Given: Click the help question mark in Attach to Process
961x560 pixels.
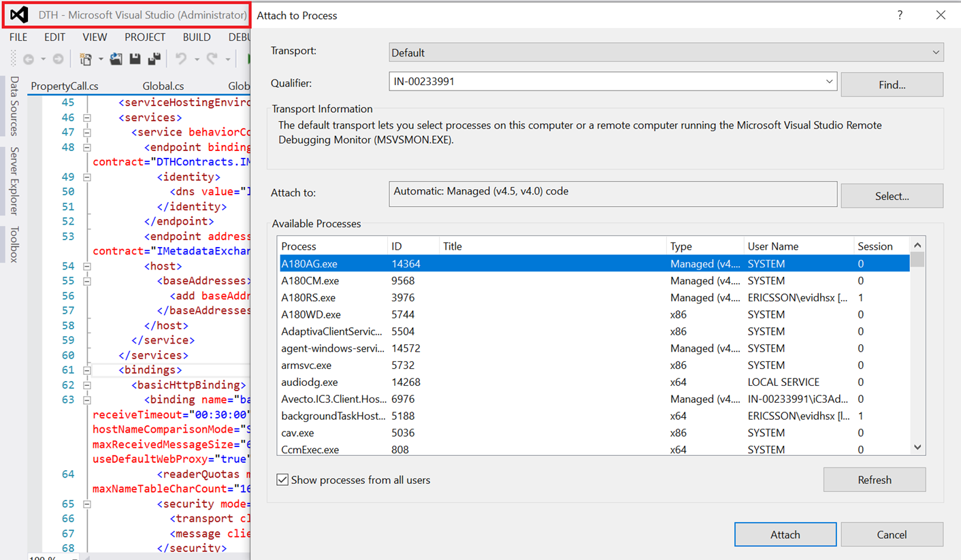Looking at the screenshot, I should click(900, 15).
